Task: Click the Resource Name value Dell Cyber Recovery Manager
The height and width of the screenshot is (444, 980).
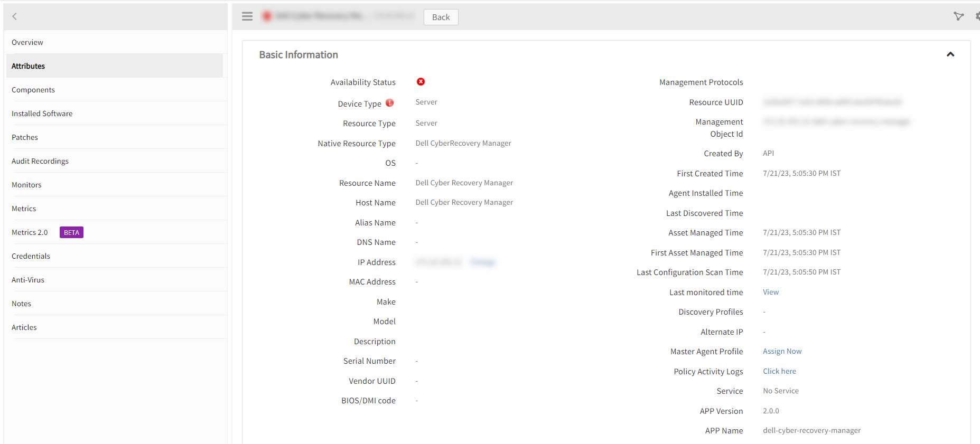Action: (x=464, y=183)
